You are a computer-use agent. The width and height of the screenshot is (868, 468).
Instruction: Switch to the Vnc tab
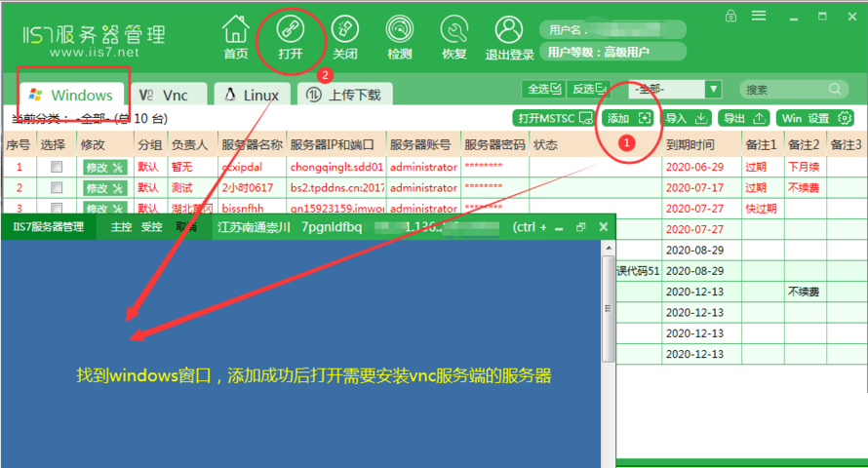pos(169,96)
